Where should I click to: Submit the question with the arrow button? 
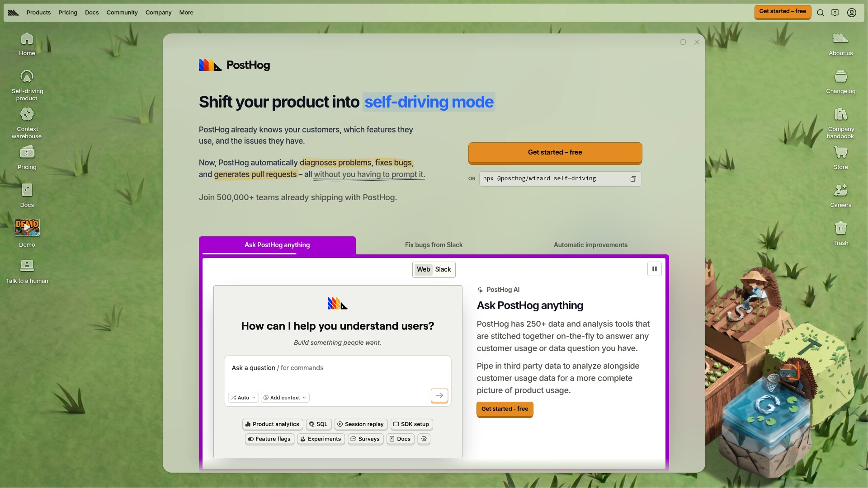(x=439, y=395)
